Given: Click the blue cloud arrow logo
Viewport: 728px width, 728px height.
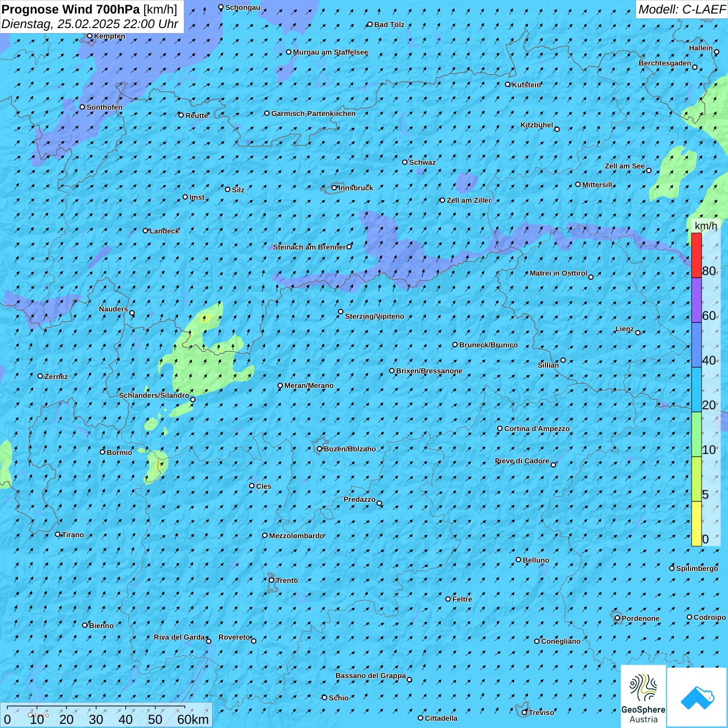Looking at the screenshot, I should point(697,697).
